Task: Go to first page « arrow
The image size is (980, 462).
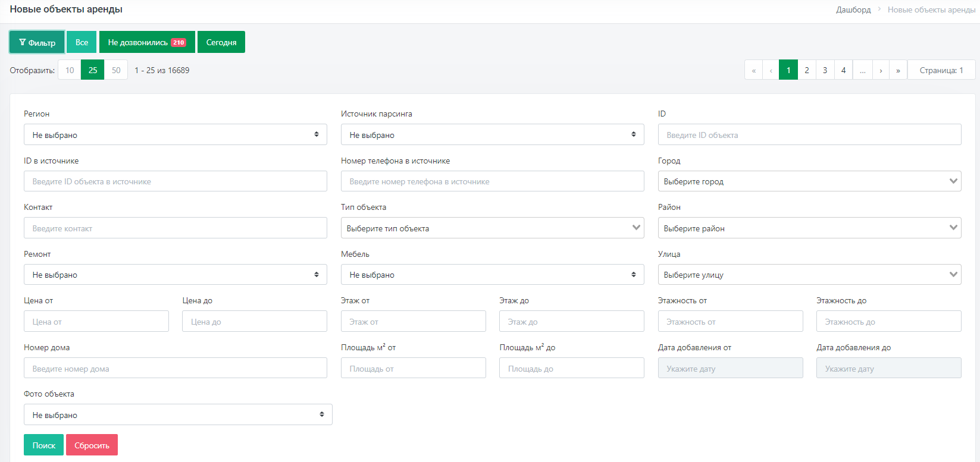Action: [x=754, y=70]
